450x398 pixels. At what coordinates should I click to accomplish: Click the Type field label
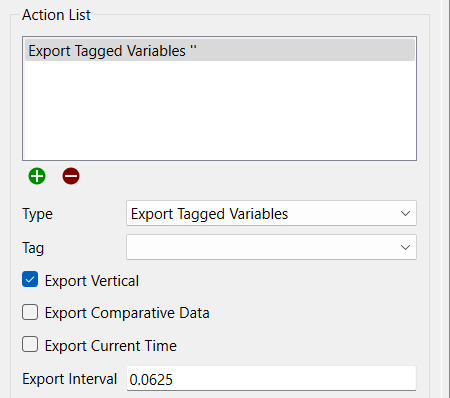[37, 214]
